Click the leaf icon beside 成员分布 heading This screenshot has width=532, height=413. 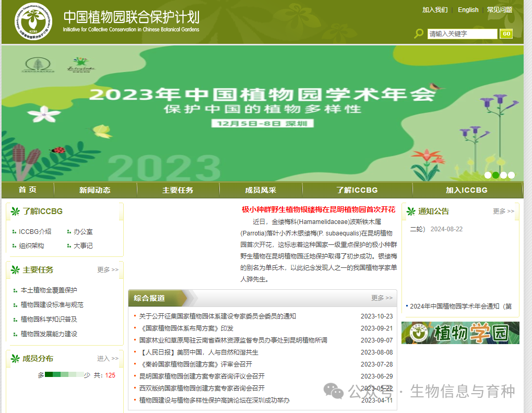(16, 359)
